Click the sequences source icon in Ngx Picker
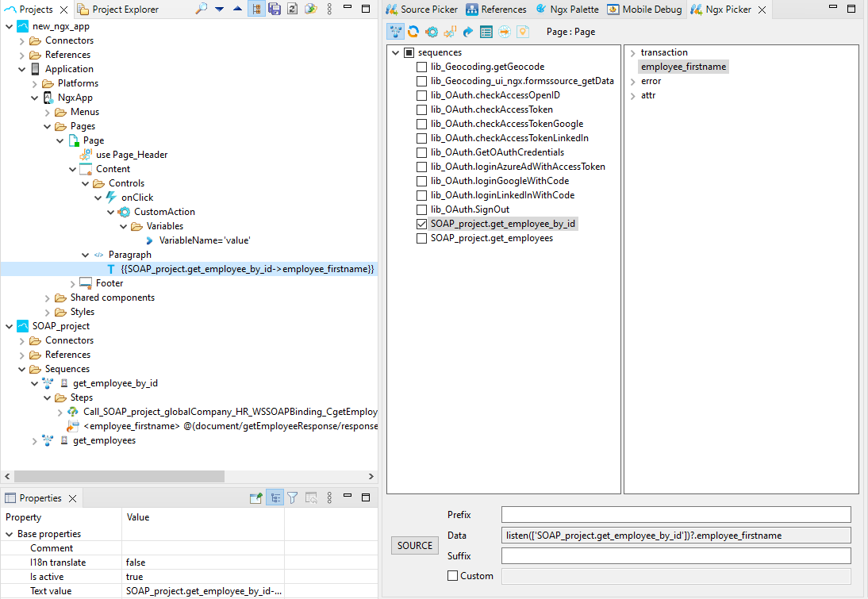 (x=395, y=32)
